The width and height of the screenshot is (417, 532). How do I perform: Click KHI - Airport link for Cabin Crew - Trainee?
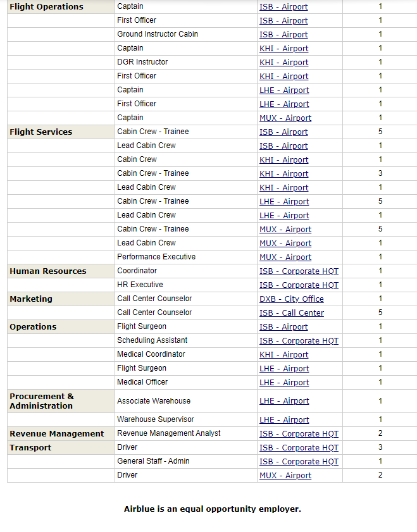pos(283,174)
